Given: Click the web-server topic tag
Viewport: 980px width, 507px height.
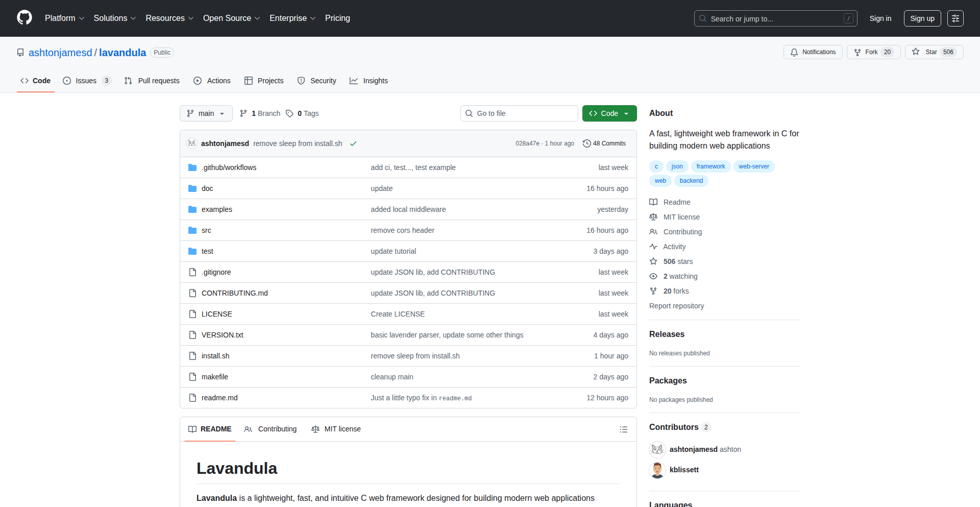Looking at the screenshot, I should (754, 166).
